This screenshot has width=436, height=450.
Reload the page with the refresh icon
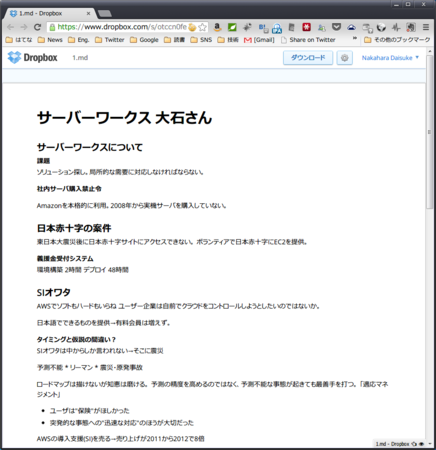[37, 27]
